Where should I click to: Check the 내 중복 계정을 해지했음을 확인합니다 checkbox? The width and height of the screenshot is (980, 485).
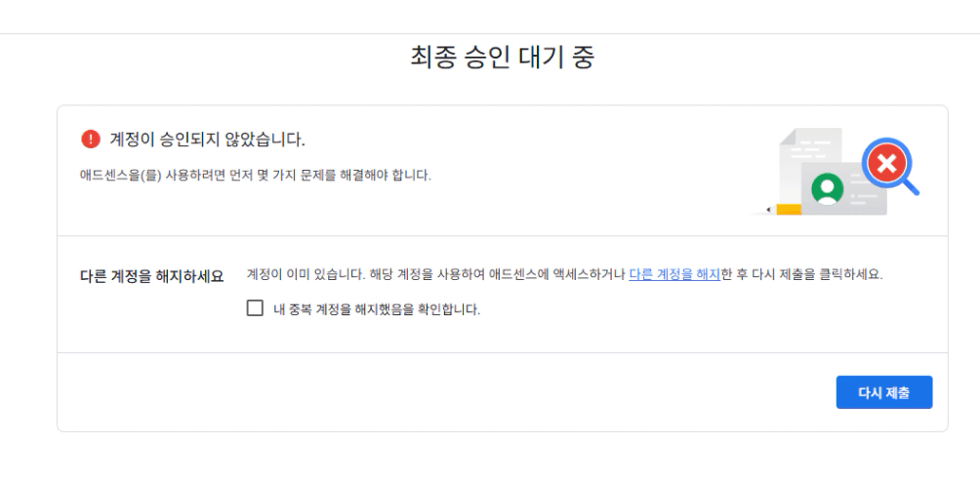pyautogui.click(x=255, y=308)
